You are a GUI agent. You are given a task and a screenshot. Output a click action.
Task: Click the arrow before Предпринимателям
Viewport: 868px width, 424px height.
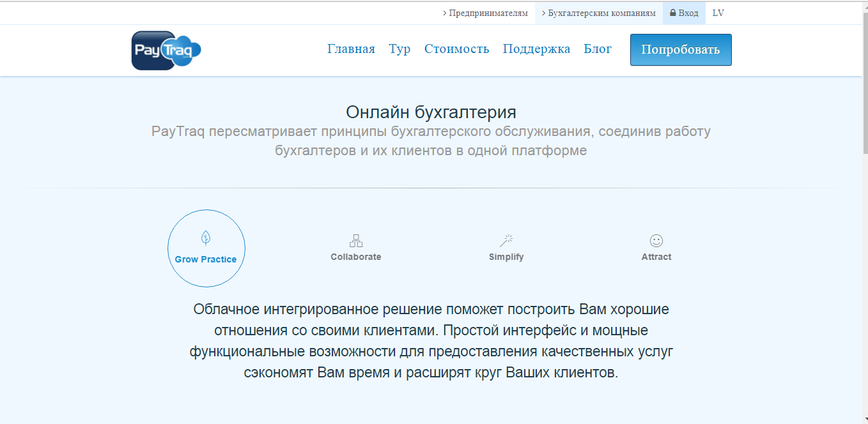pos(446,12)
